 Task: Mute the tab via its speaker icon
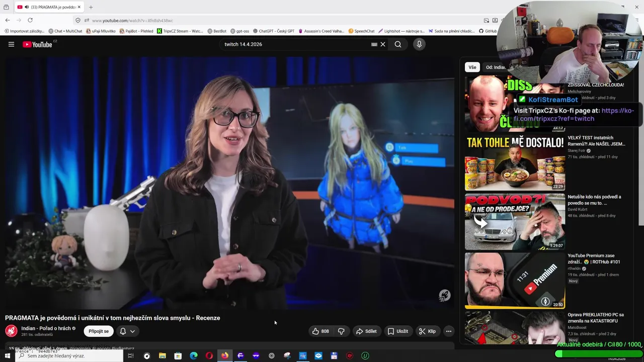(27, 7)
